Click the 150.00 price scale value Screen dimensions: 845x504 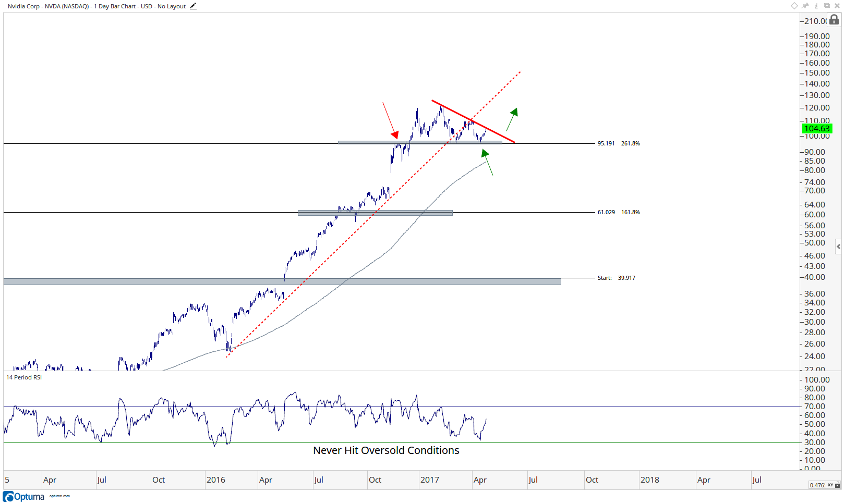[817, 73]
